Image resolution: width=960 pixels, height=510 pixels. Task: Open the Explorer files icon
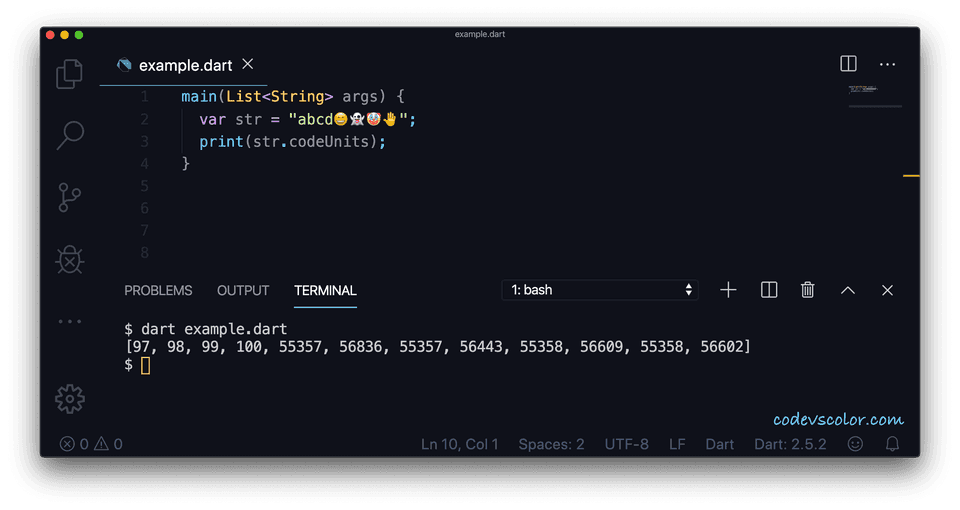point(69,74)
